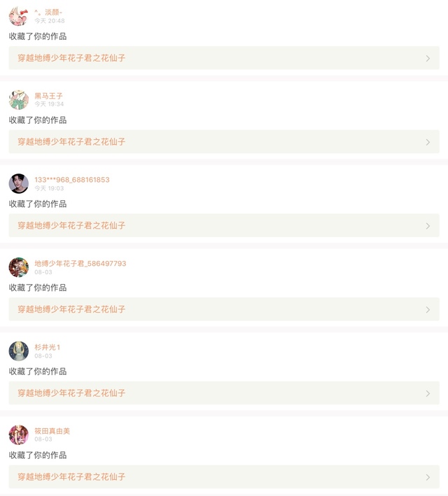Open the username link 淡颜
The image size is (448, 496).
48,12
